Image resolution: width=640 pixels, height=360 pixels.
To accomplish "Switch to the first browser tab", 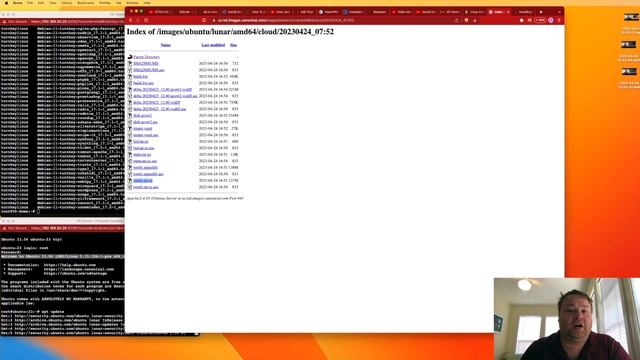I will click(160, 12).
